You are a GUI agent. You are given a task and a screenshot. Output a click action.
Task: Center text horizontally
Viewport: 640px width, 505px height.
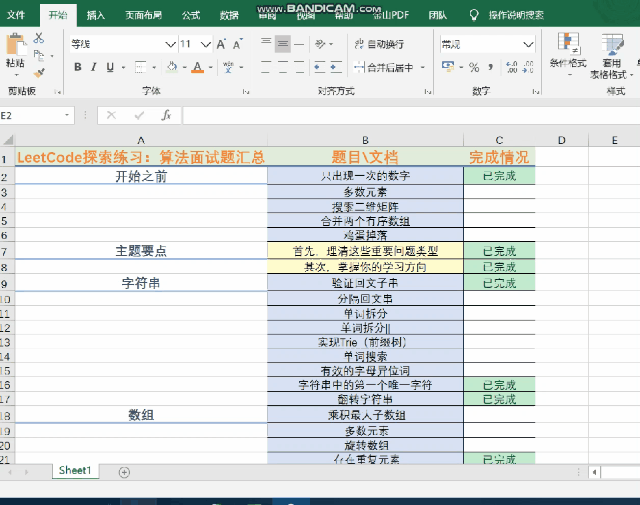coord(282,67)
